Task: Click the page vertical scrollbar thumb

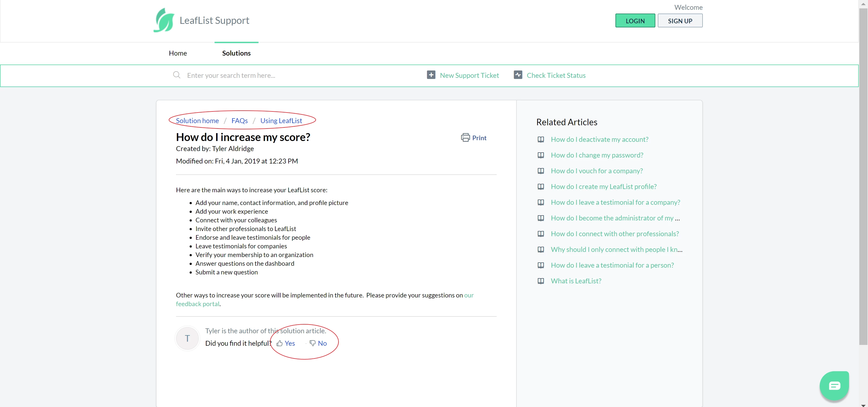Action: pyautogui.click(x=863, y=177)
